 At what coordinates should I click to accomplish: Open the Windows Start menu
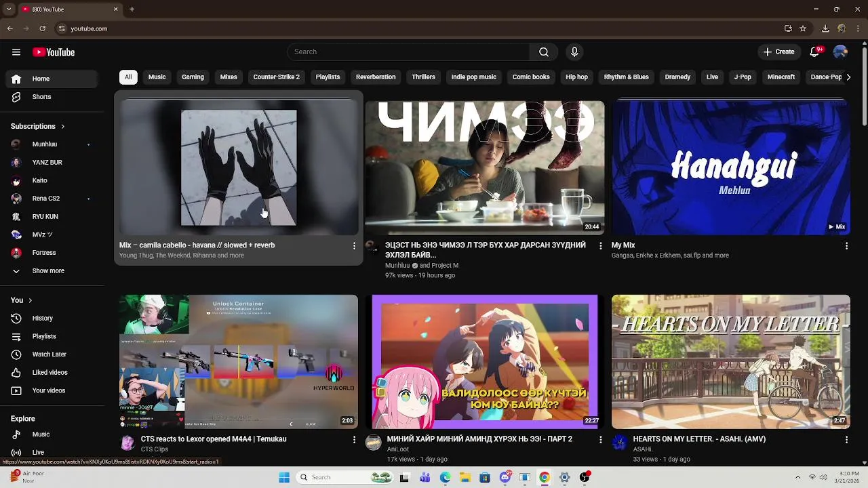click(x=284, y=478)
